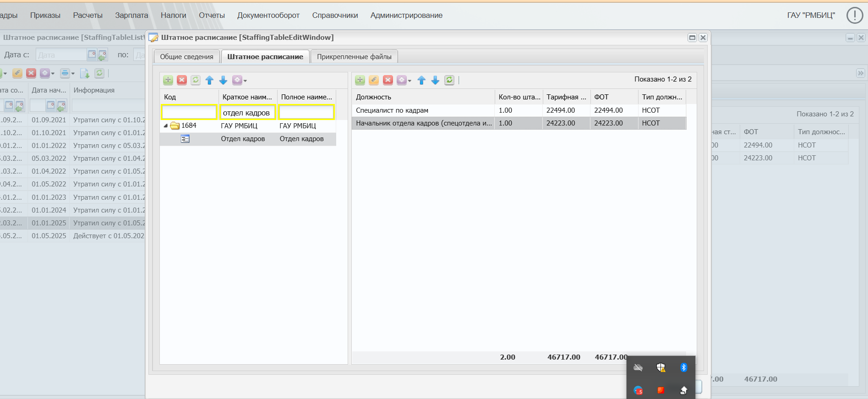The image size is (868, 399).
Task: Open the Налоги menu
Action: (x=173, y=15)
